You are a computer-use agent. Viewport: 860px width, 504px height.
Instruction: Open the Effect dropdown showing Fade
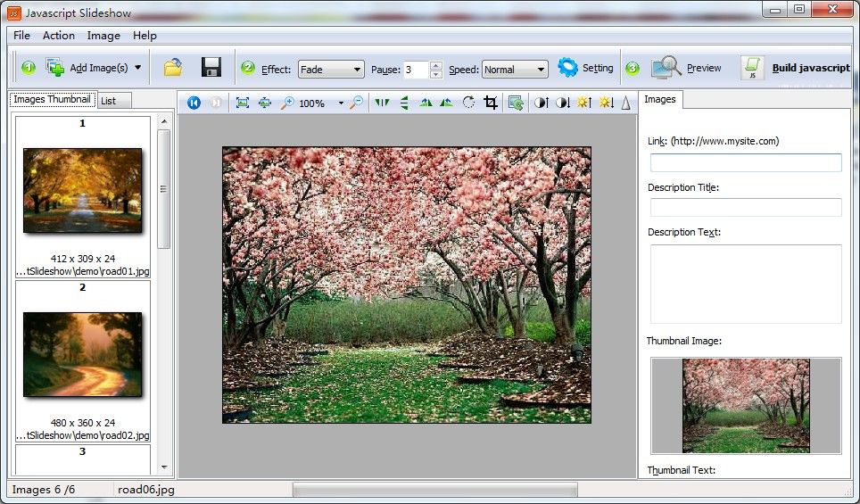pyautogui.click(x=331, y=70)
